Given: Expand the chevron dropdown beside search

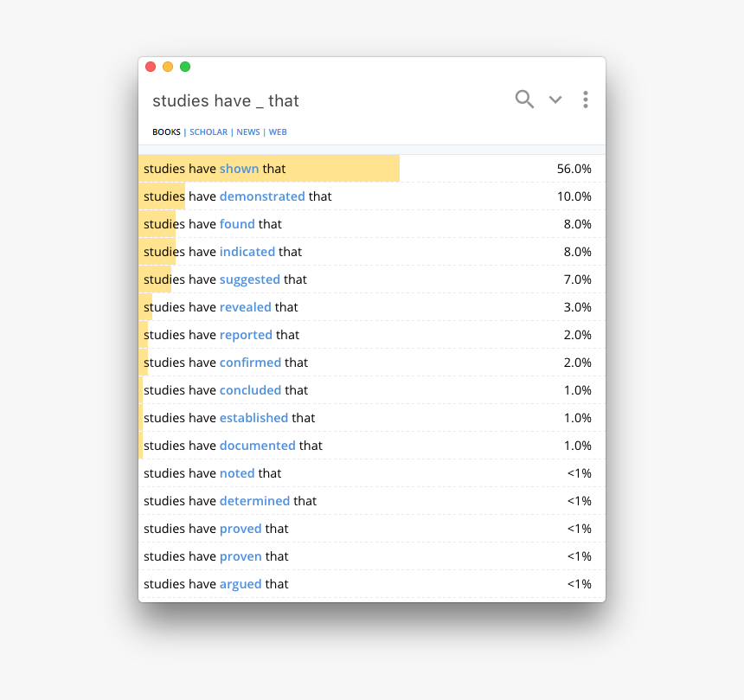Looking at the screenshot, I should (555, 100).
